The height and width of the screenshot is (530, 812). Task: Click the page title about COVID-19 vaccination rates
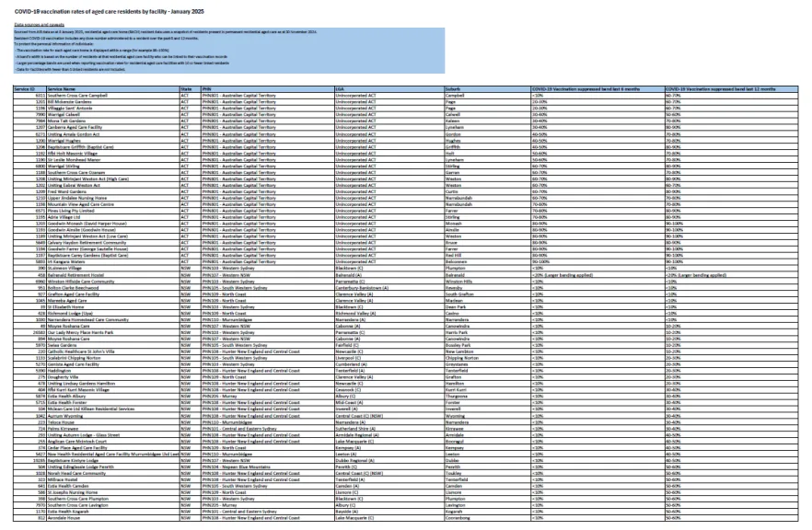pyautogui.click(x=110, y=11)
